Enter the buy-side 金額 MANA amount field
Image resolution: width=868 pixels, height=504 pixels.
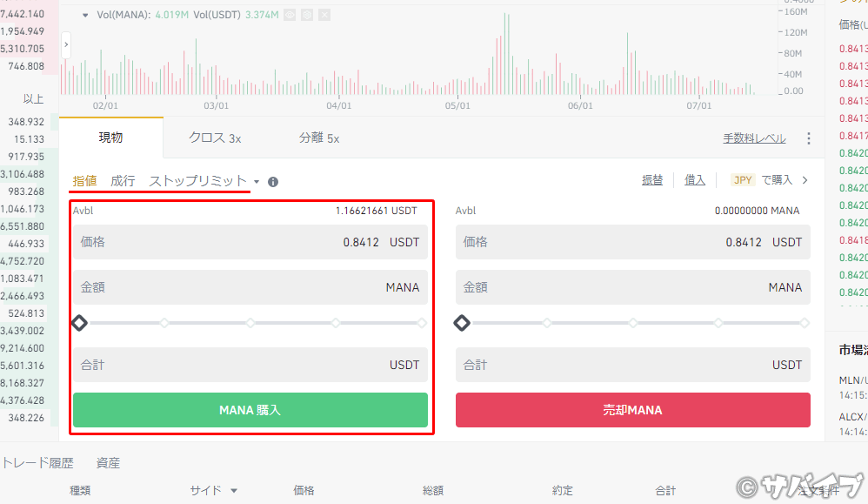(250, 287)
